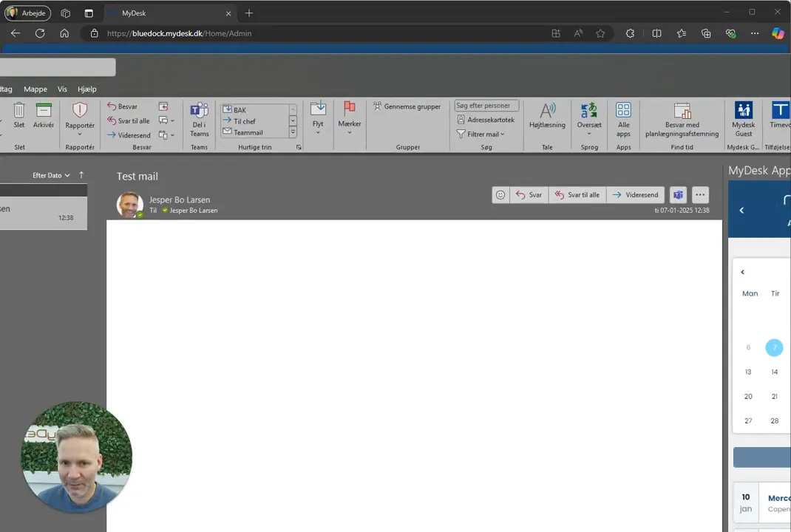Image resolution: width=791 pixels, height=532 pixels.
Task: Launch the Mydesk Guest add-in
Action: (x=744, y=120)
